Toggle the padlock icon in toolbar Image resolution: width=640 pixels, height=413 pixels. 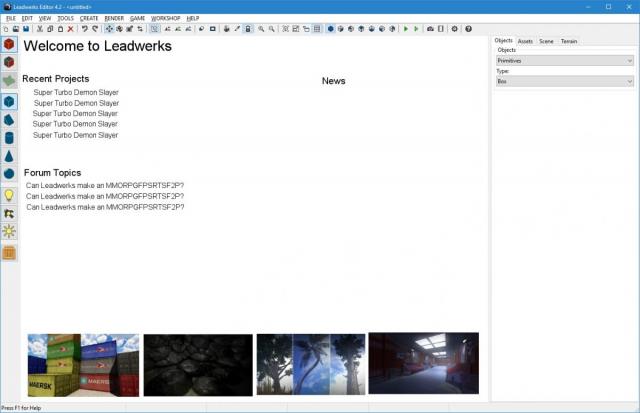[x=248, y=29]
